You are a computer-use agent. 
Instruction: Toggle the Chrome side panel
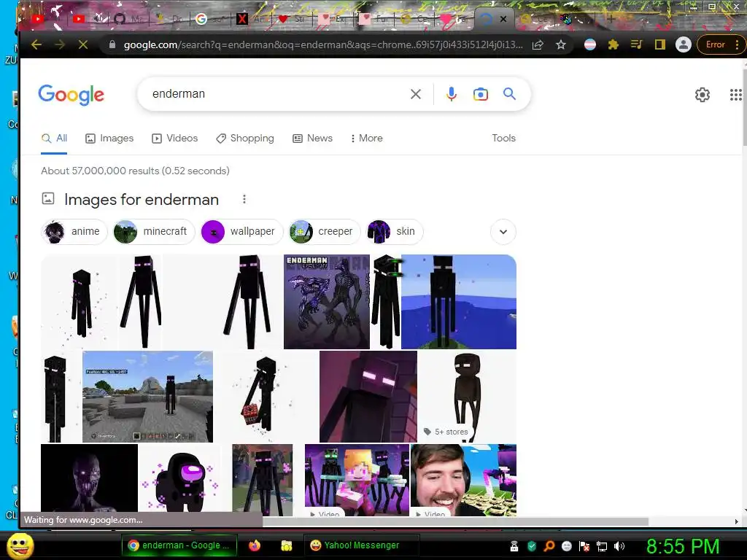pos(659,44)
